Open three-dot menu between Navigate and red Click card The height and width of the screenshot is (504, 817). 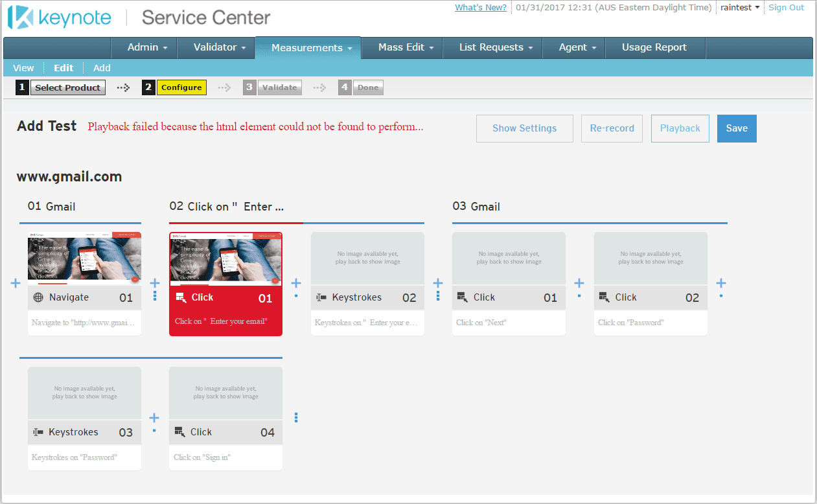(x=155, y=295)
